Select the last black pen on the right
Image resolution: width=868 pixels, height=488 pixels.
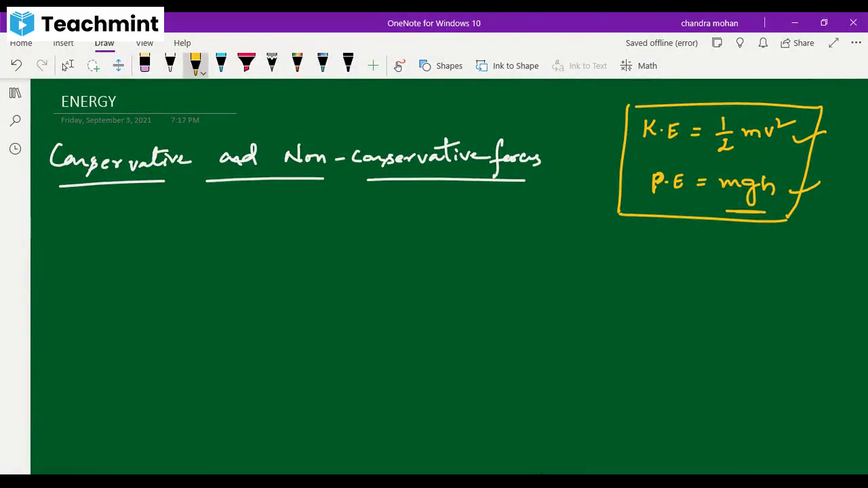348,63
